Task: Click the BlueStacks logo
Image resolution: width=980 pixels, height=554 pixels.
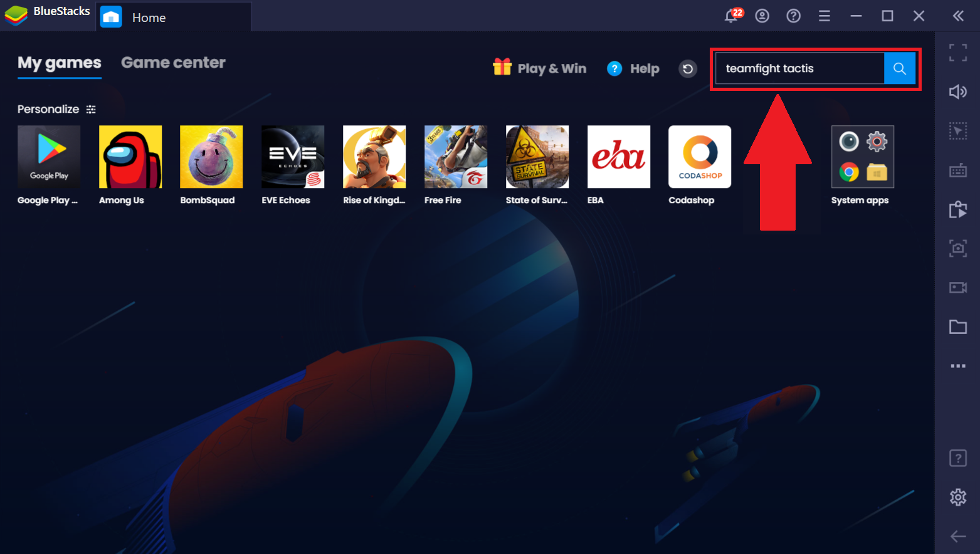Action: pos(16,15)
